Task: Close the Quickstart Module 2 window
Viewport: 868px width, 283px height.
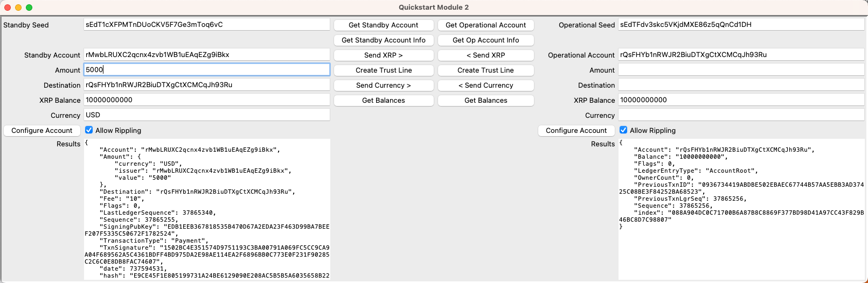Action: pos(8,8)
